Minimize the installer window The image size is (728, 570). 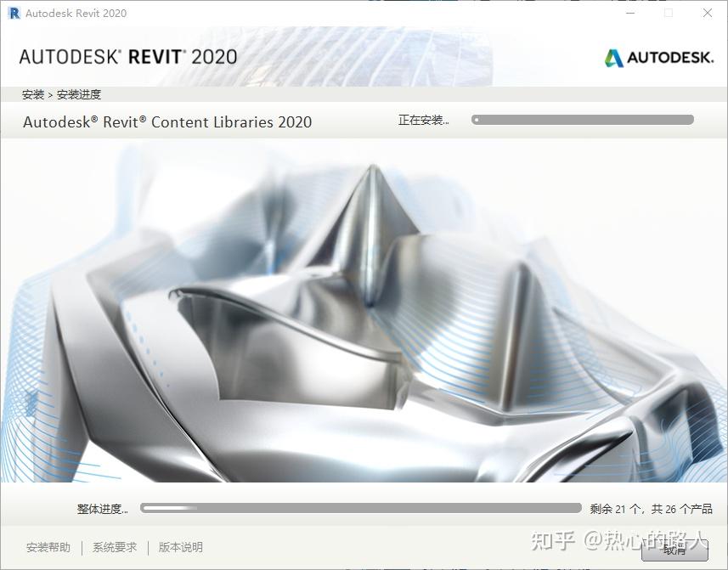(629, 13)
